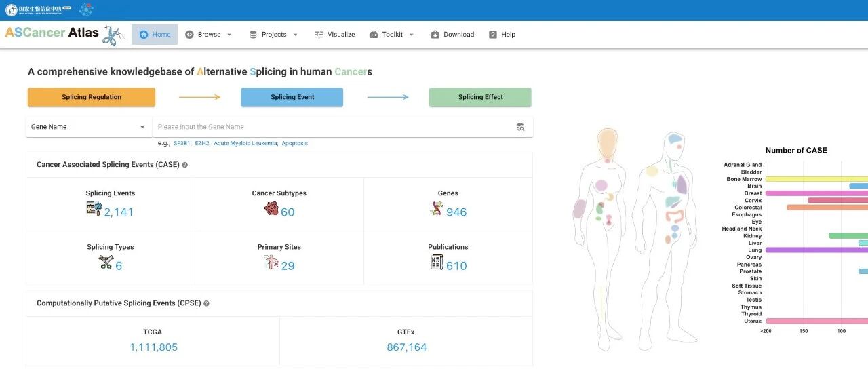Click the Adrenal Gland chart label
This screenshot has width=868, height=369.
click(743, 165)
